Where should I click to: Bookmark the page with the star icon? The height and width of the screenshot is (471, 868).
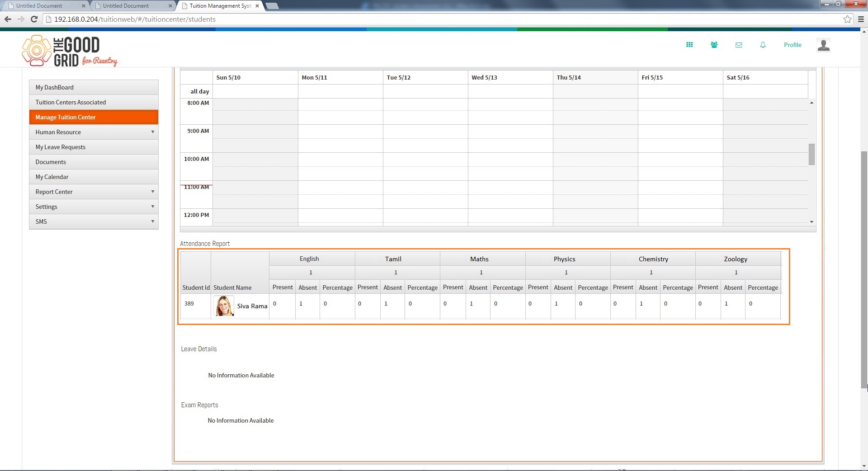[x=847, y=19]
